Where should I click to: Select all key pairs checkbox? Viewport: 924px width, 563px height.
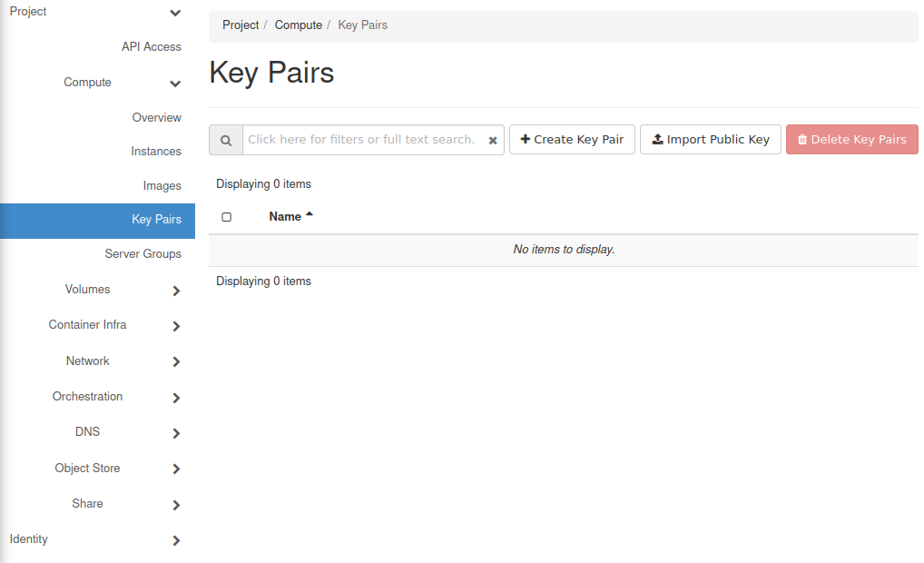click(x=227, y=217)
